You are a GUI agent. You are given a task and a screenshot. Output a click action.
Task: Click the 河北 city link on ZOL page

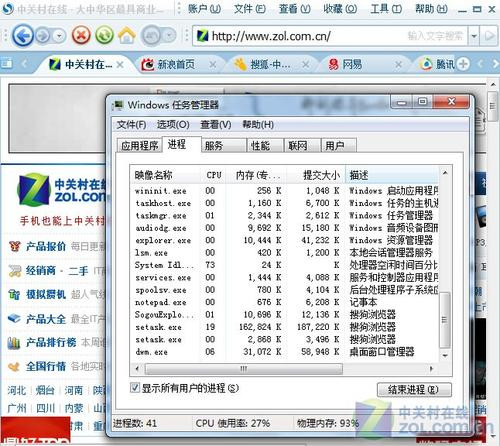16,390
